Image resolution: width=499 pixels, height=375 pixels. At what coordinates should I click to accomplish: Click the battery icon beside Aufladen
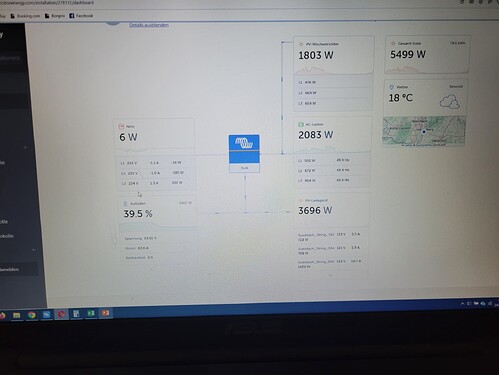point(125,203)
